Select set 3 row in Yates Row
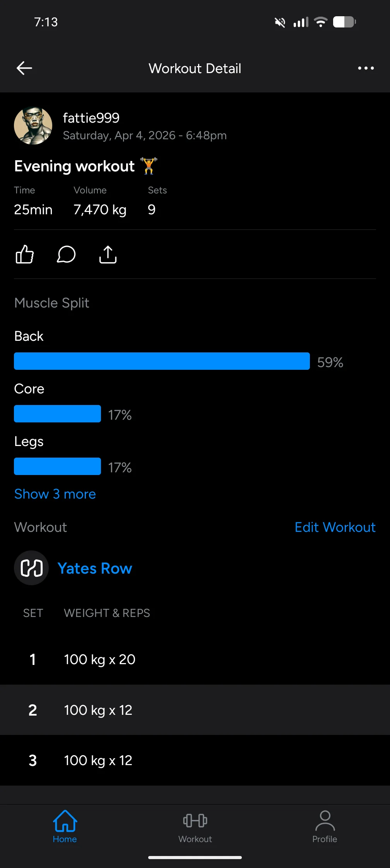 coord(195,760)
